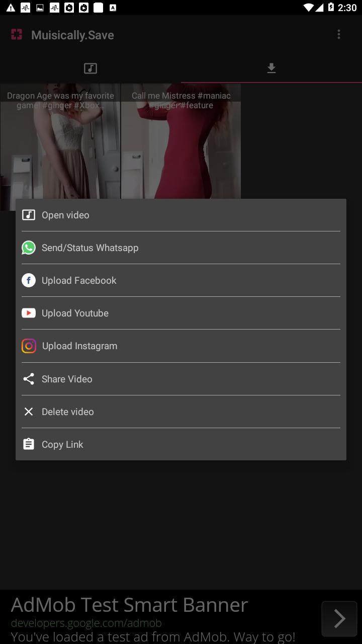Switch to the downloads arrow tab
The width and height of the screenshot is (362, 644).
(271, 68)
